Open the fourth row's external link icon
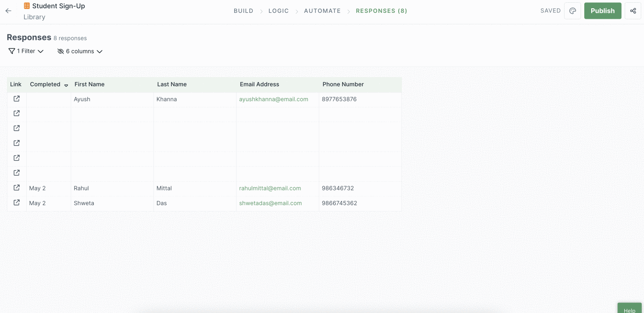 click(x=17, y=143)
